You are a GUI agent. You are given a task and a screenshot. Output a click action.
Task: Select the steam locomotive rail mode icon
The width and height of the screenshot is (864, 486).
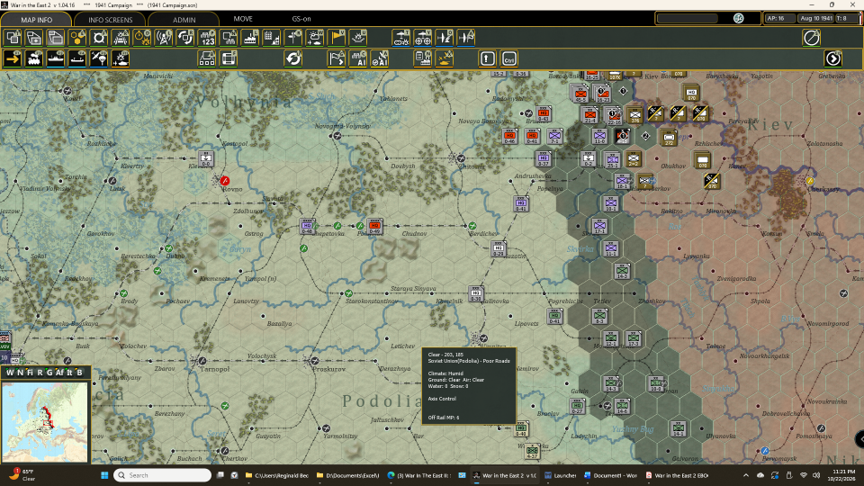[34, 59]
